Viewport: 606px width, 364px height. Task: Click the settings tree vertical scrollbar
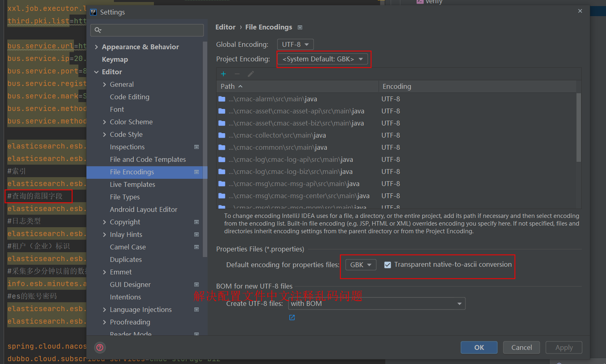pyautogui.click(x=205, y=149)
